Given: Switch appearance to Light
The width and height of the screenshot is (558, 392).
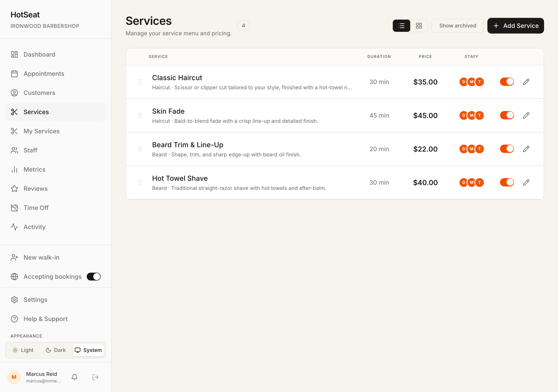Looking at the screenshot, I should [x=23, y=350].
